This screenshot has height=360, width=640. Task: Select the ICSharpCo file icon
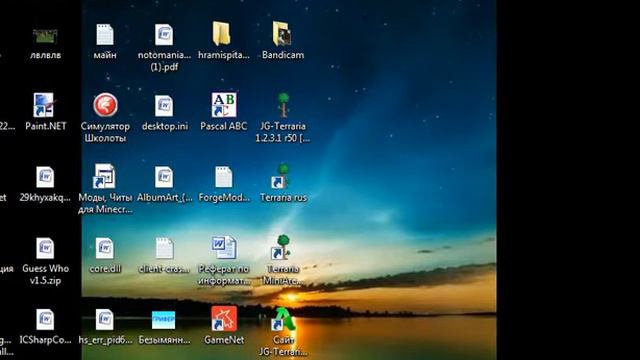coord(45,319)
